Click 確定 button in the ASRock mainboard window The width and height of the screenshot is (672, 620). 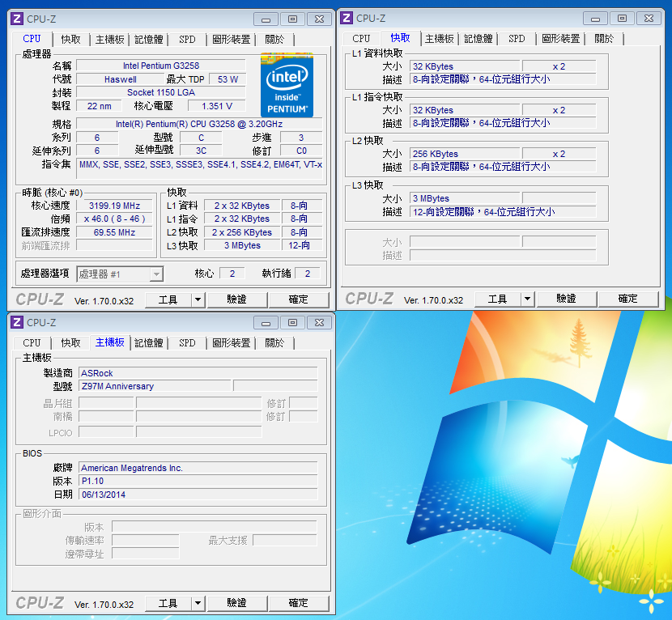(x=299, y=603)
